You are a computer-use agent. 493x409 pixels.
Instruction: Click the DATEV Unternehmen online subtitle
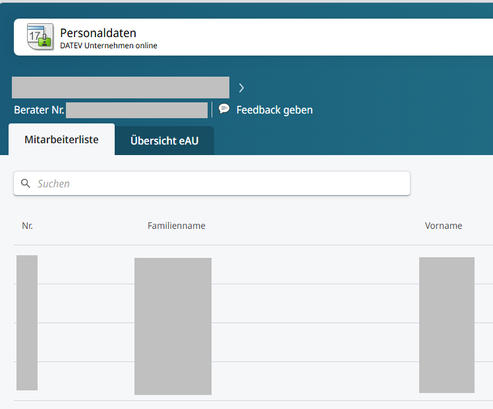pyautogui.click(x=108, y=46)
